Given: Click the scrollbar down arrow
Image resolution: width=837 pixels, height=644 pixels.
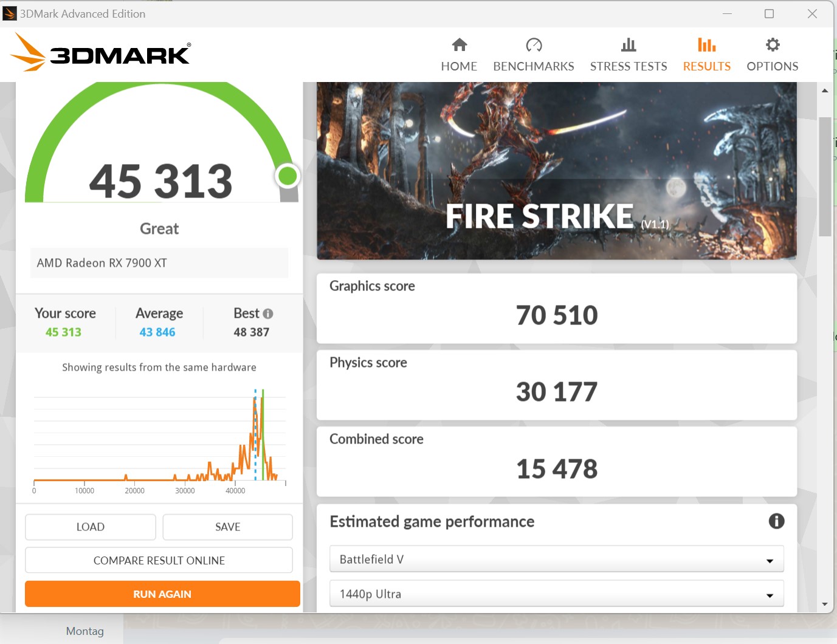Looking at the screenshot, I should 825,604.
